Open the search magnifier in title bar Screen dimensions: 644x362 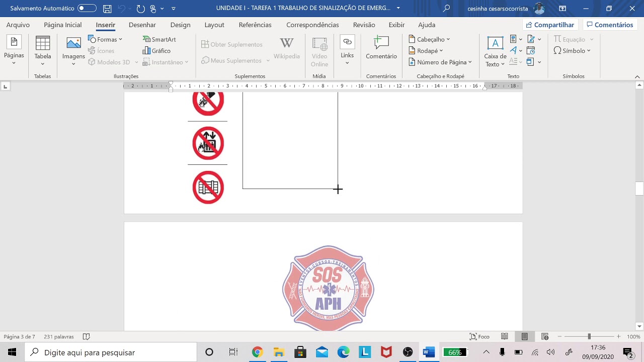(x=446, y=9)
